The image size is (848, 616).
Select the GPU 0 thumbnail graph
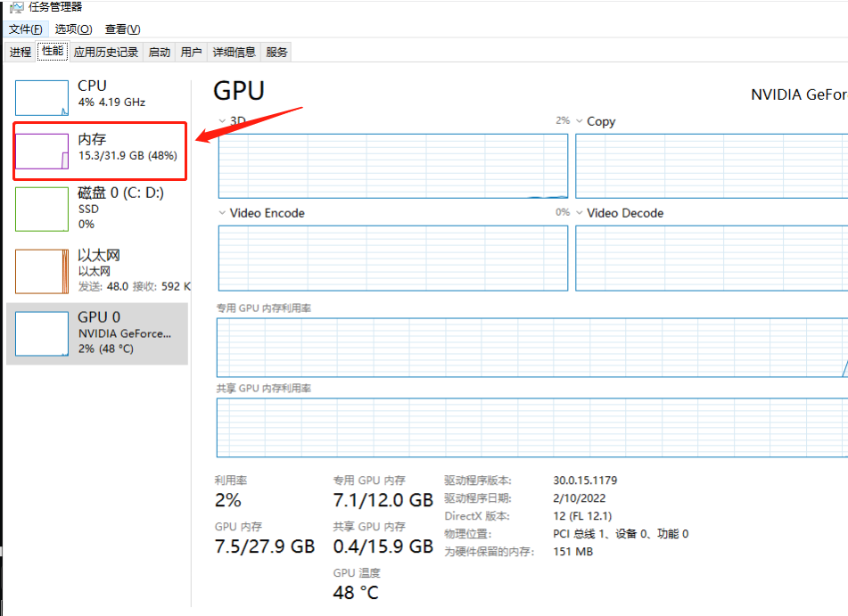[x=42, y=333]
